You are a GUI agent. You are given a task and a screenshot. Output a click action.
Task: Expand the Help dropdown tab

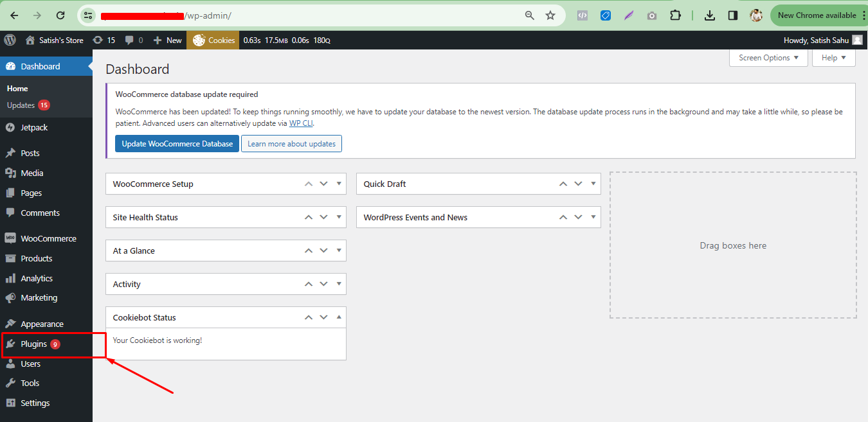tap(834, 58)
